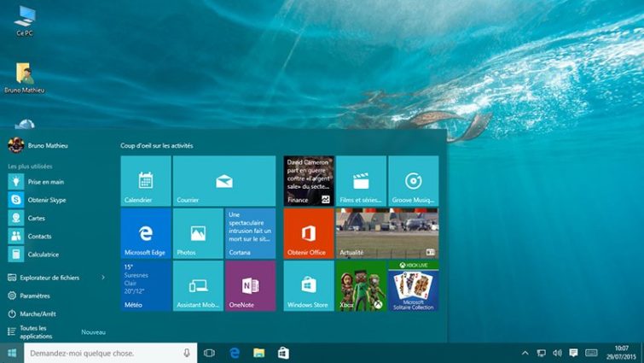This screenshot has height=363, width=644.
Task: Open Explorateur de fichiers
Action: (49, 278)
